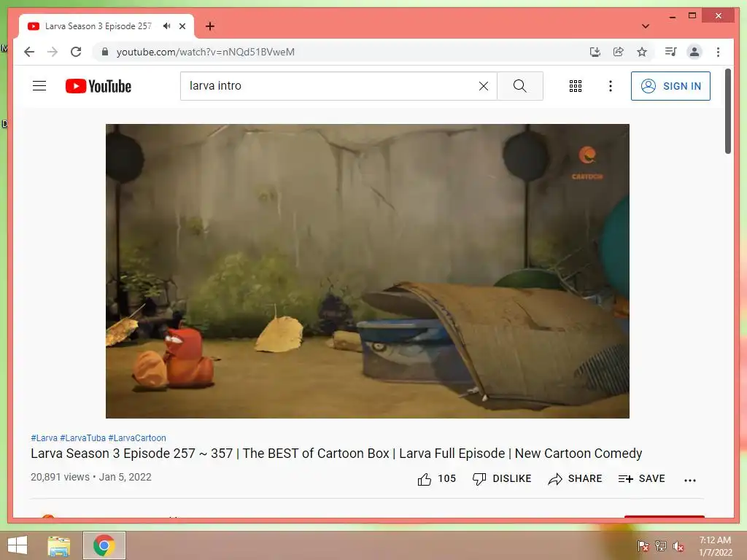Click the magnifying glass search button

(x=519, y=86)
